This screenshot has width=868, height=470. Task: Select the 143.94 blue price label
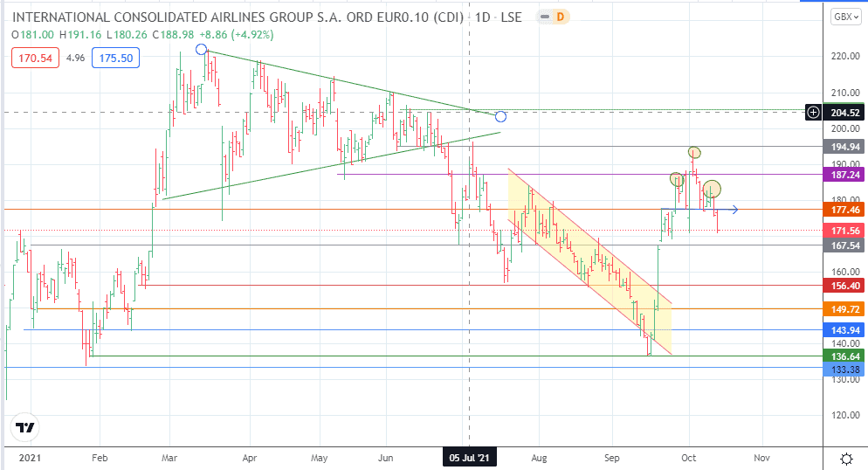pos(845,330)
